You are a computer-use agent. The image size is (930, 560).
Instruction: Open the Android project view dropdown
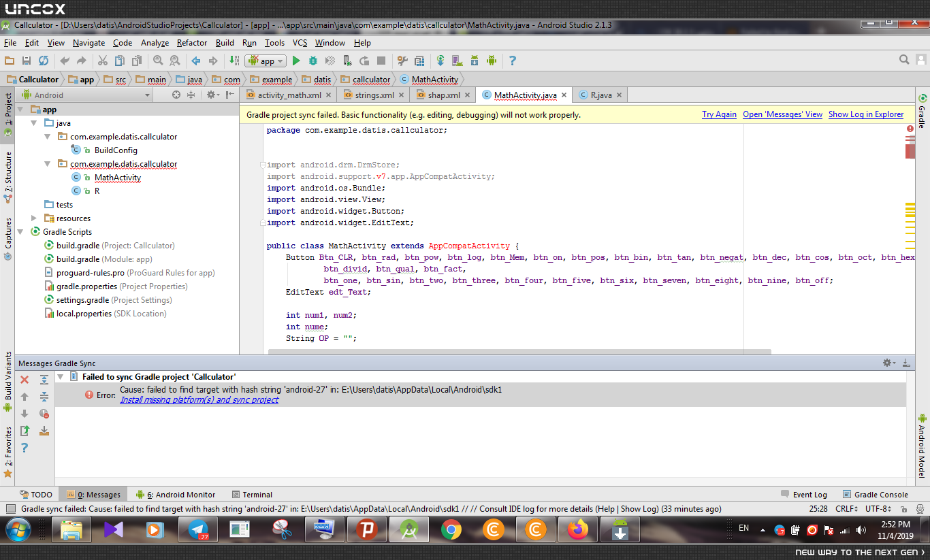[x=85, y=95]
